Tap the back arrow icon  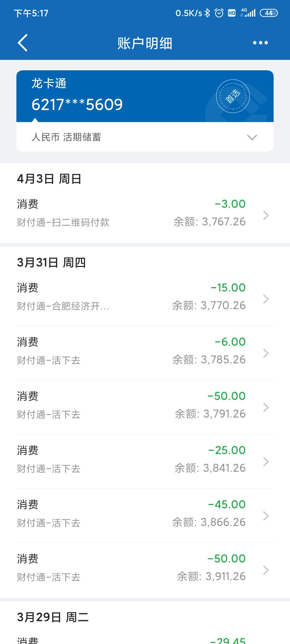click(x=23, y=43)
